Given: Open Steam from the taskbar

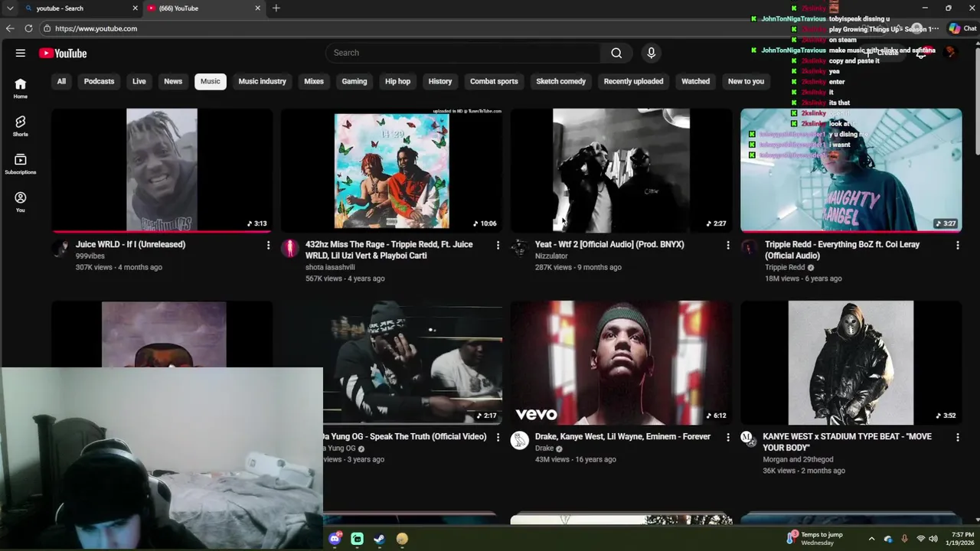Looking at the screenshot, I should pyautogui.click(x=379, y=539).
